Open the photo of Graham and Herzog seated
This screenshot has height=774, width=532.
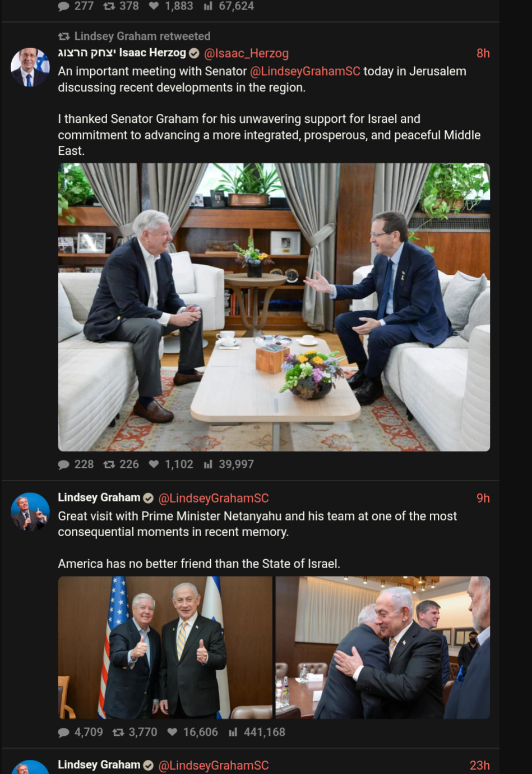(274, 307)
